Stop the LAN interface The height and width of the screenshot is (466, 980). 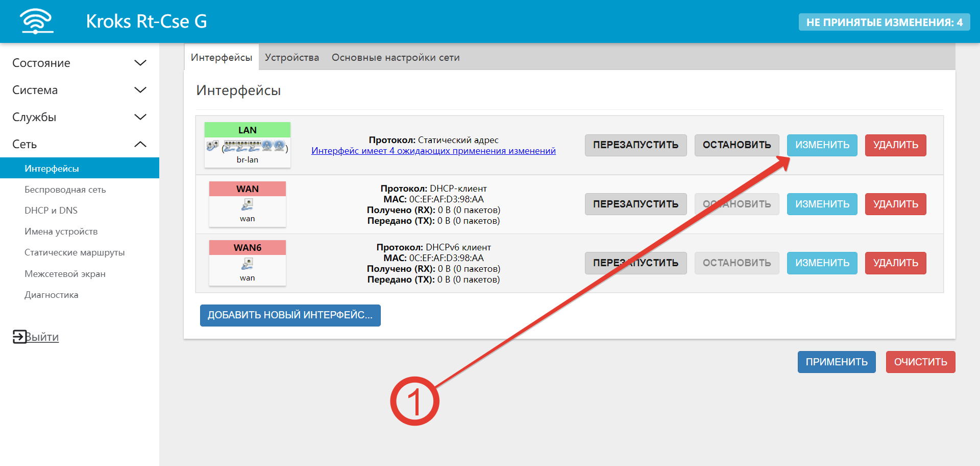point(737,145)
